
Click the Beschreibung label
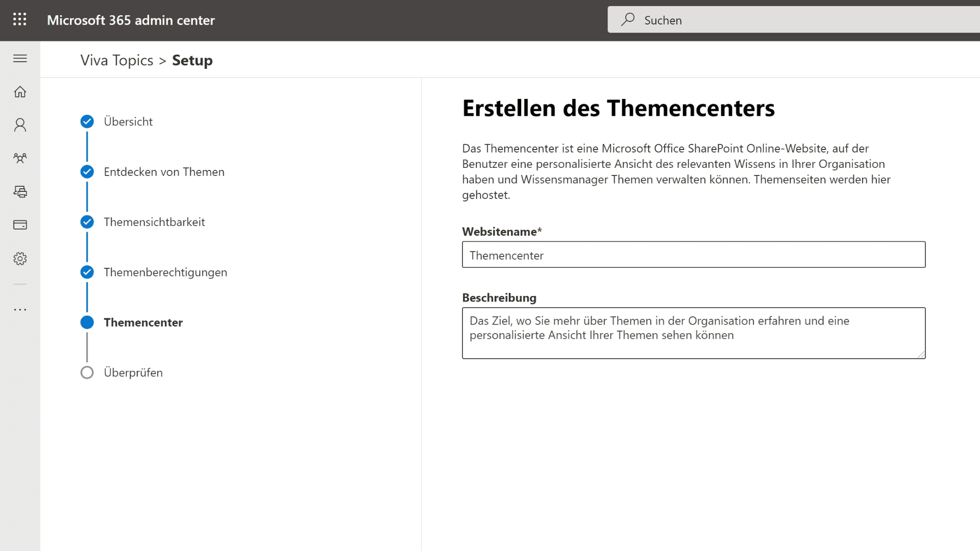[x=499, y=297]
